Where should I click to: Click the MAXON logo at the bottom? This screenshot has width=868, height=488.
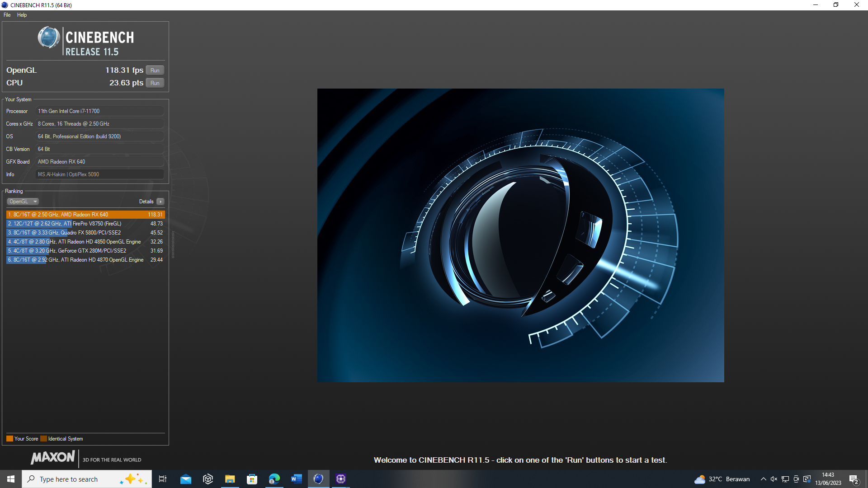click(53, 458)
